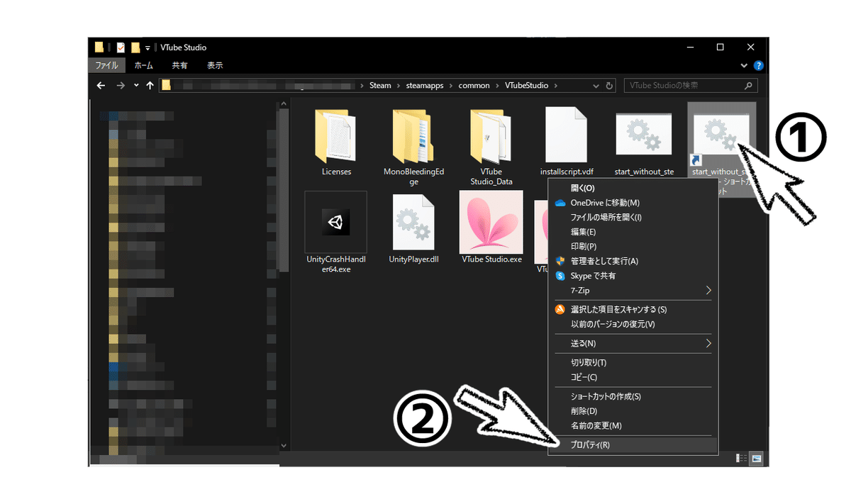This screenshot has width=851, height=504.
Task: Open the Licenses folder
Action: point(336,142)
